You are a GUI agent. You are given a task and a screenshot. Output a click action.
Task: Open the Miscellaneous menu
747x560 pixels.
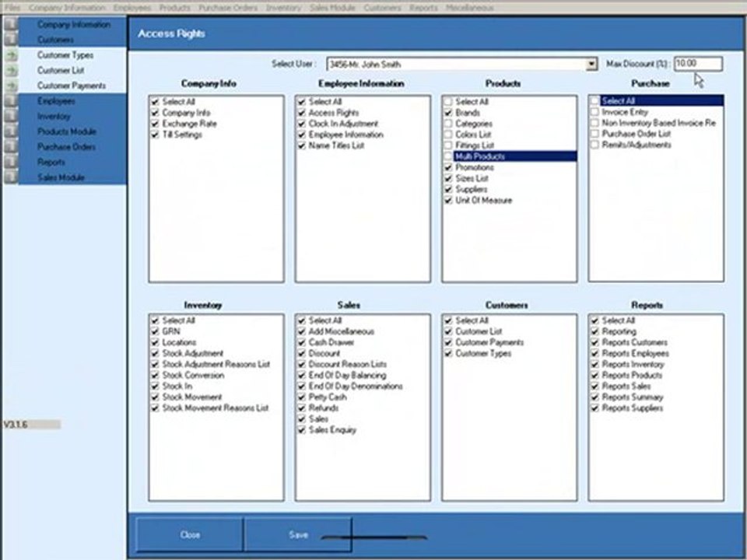[x=470, y=8]
